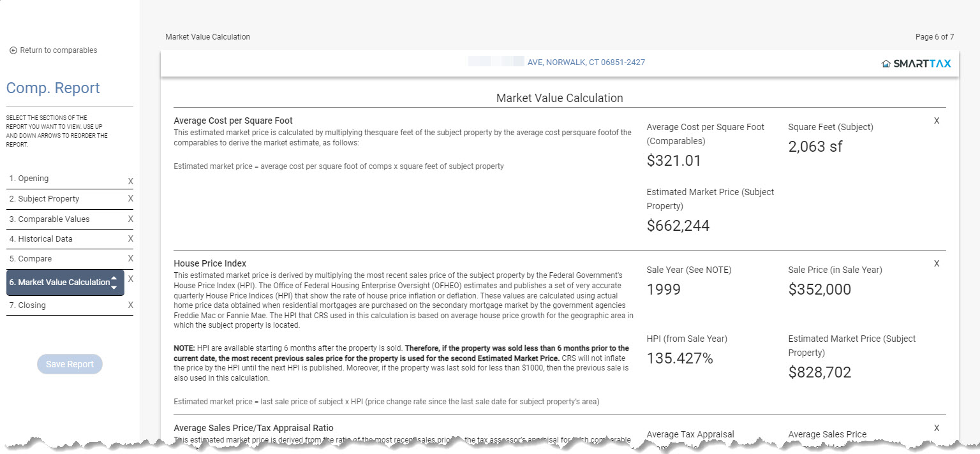This screenshot has width=980, height=454.
Task: Remove the Compare section via its X
Action: [130, 258]
